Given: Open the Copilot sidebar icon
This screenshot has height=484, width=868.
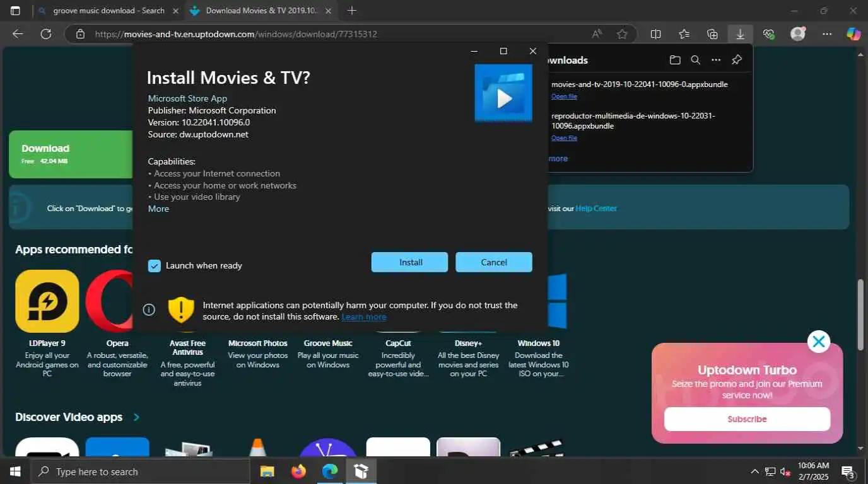Looking at the screenshot, I should click(x=853, y=34).
